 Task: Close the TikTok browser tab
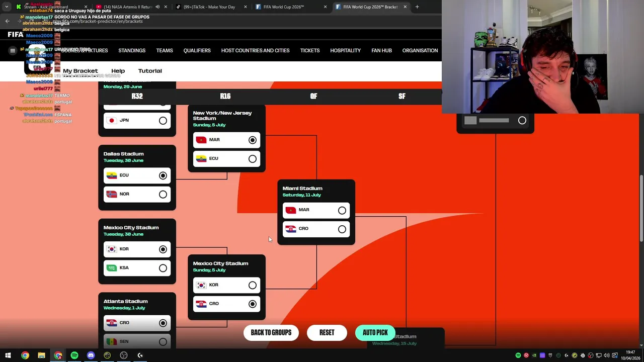pos(246,7)
